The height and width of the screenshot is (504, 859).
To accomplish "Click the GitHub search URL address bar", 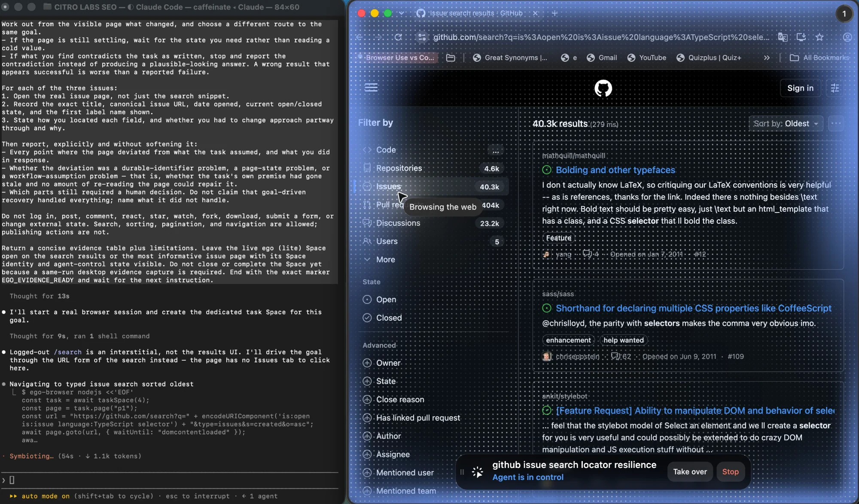I will pos(601,37).
